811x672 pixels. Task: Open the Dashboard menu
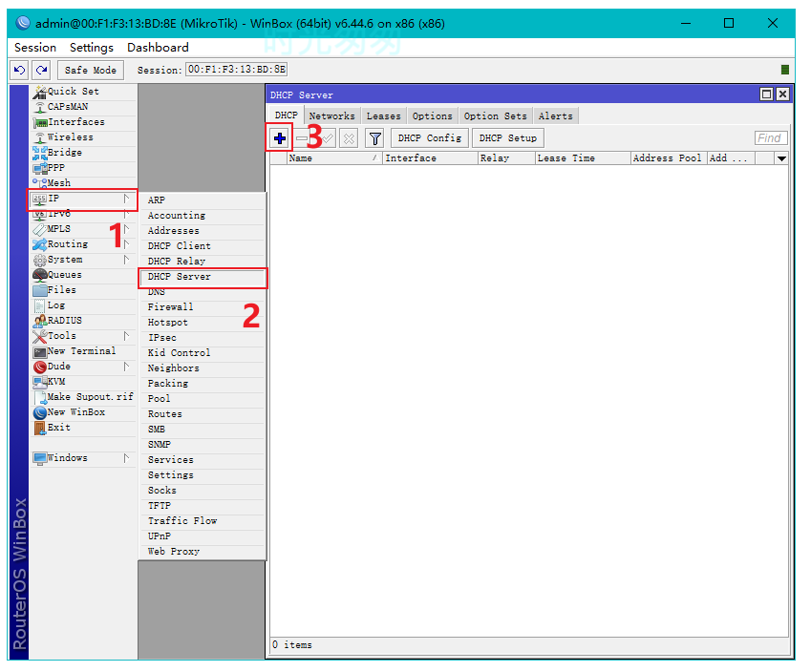coord(158,48)
